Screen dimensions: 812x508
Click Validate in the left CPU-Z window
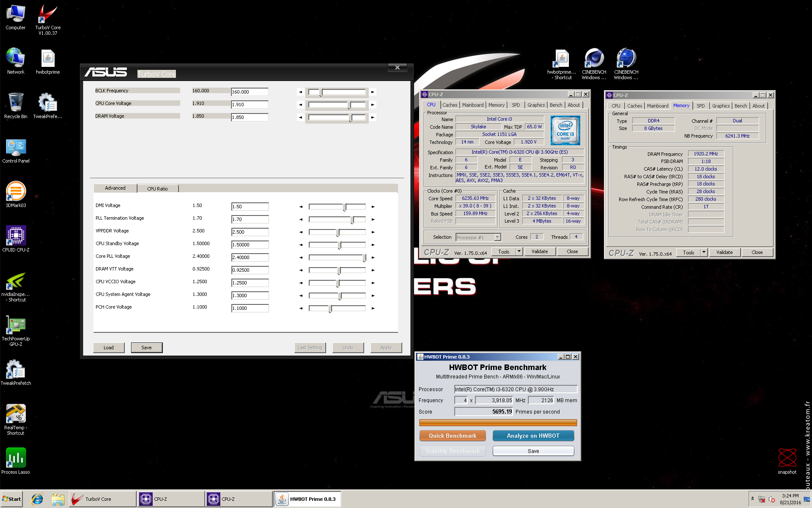pyautogui.click(x=540, y=251)
